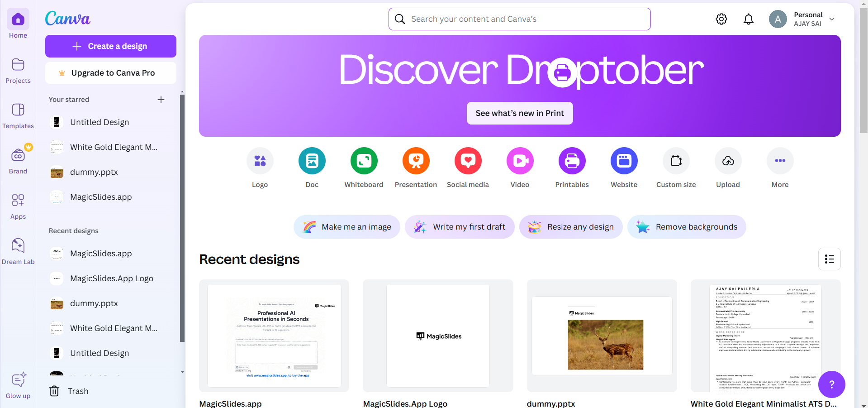The height and width of the screenshot is (408, 868).
Task: Click See what's new in Print
Action: 520,113
